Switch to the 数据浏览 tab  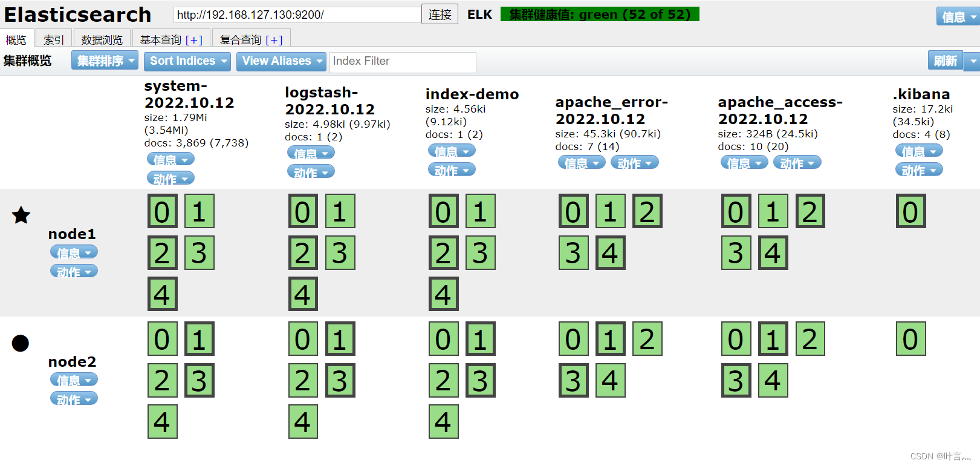click(x=102, y=39)
